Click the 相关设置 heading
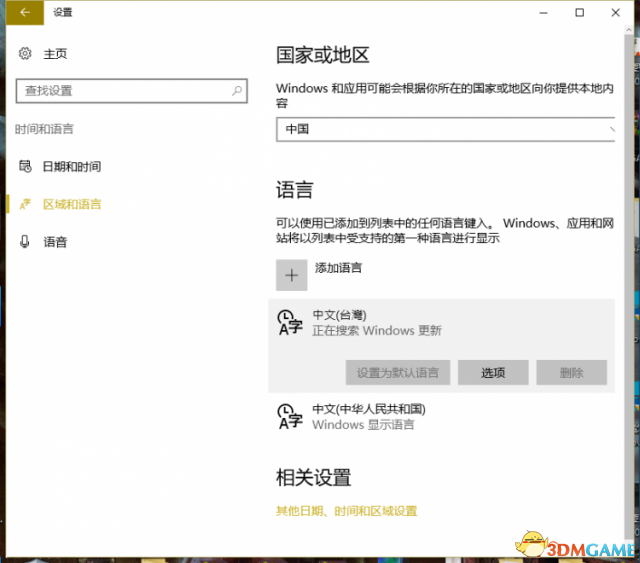Image resolution: width=640 pixels, height=563 pixels. coord(313,477)
